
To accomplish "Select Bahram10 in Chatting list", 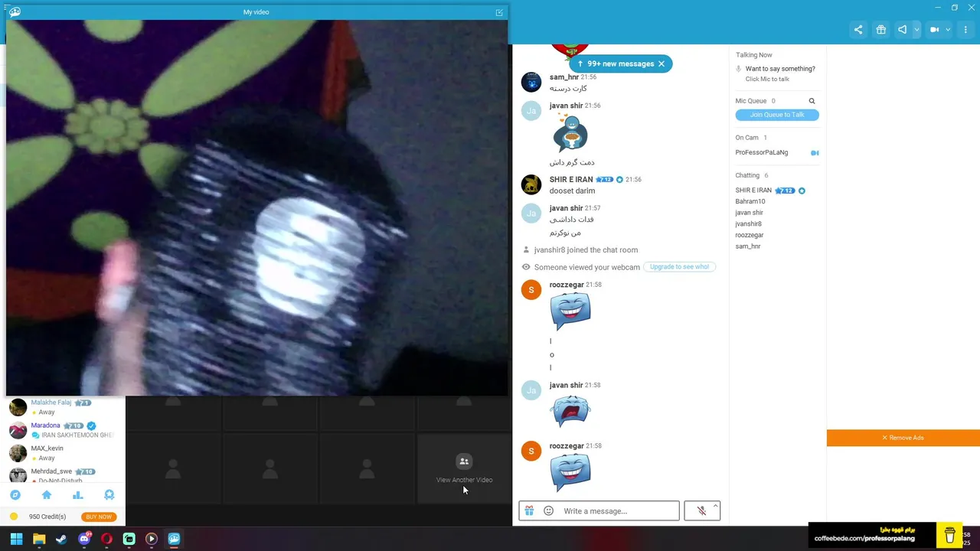I will tap(750, 201).
